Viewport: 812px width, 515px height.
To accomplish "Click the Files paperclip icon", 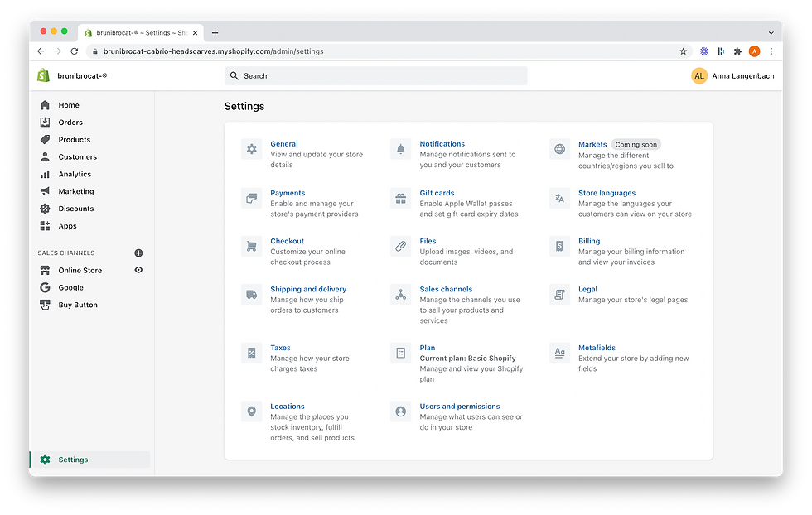I will coord(400,247).
